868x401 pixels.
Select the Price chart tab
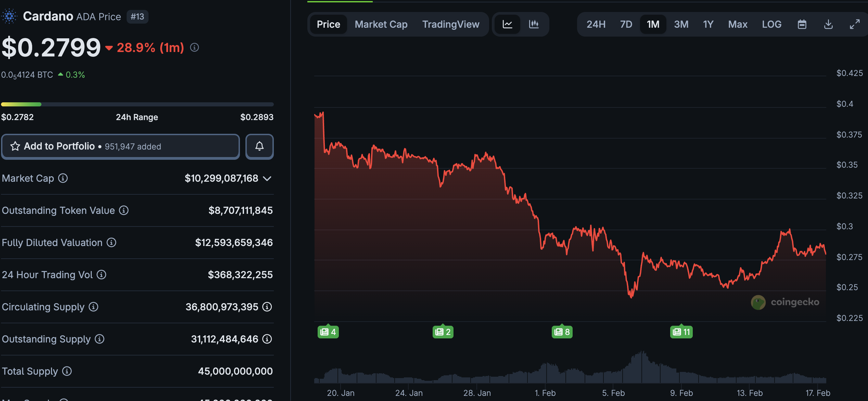point(329,24)
